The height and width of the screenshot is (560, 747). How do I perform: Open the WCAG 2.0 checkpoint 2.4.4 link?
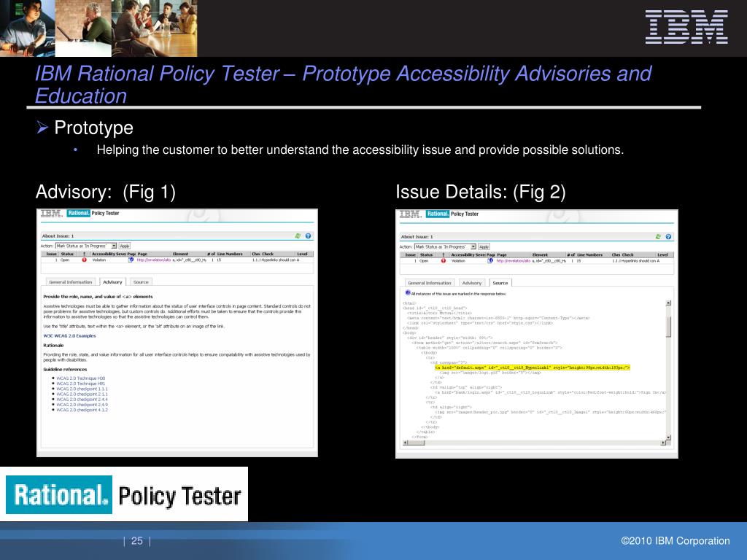coord(82,399)
